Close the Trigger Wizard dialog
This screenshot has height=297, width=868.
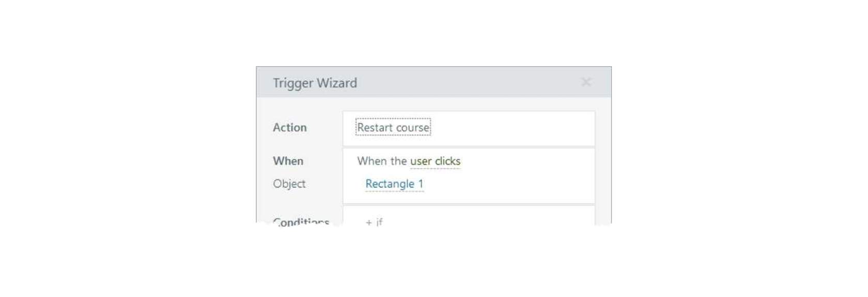click(x=586, y=82)
